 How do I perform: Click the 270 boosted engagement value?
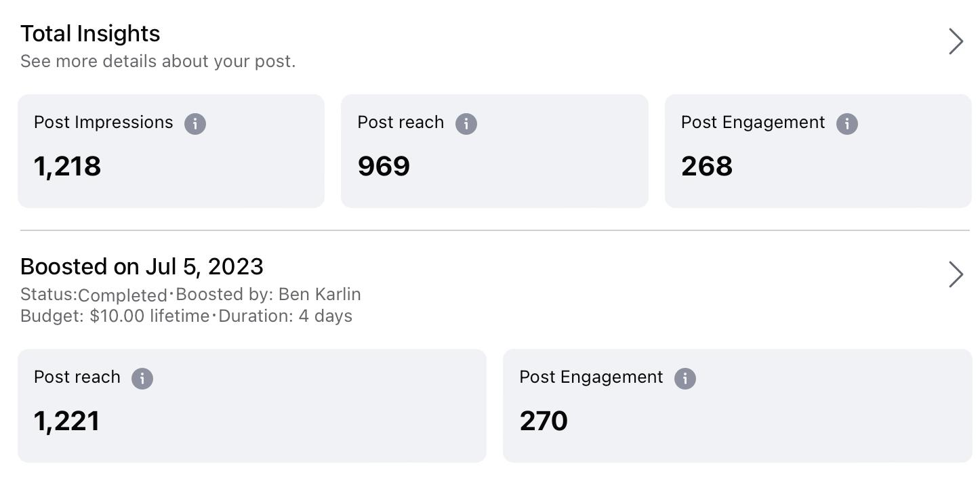click(x=544, y=421)
